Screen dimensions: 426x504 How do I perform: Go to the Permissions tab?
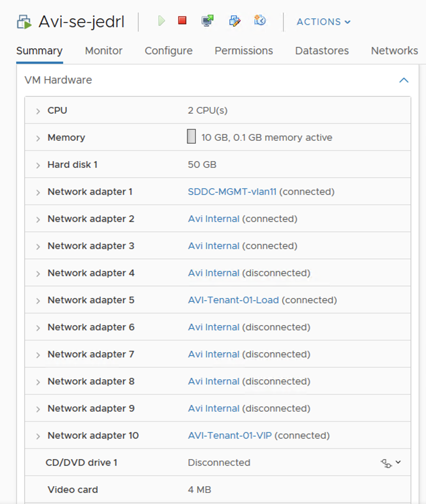tap(244, 51)
